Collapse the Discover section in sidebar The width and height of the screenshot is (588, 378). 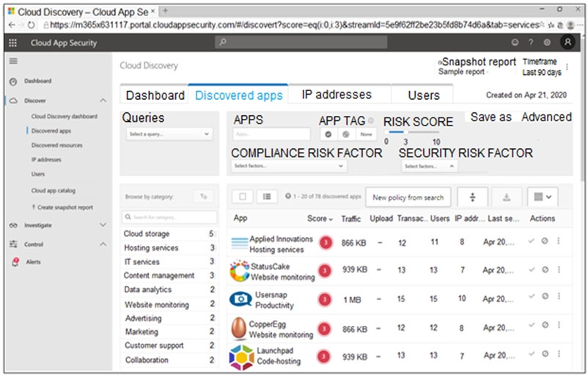[x=103, y=101]
